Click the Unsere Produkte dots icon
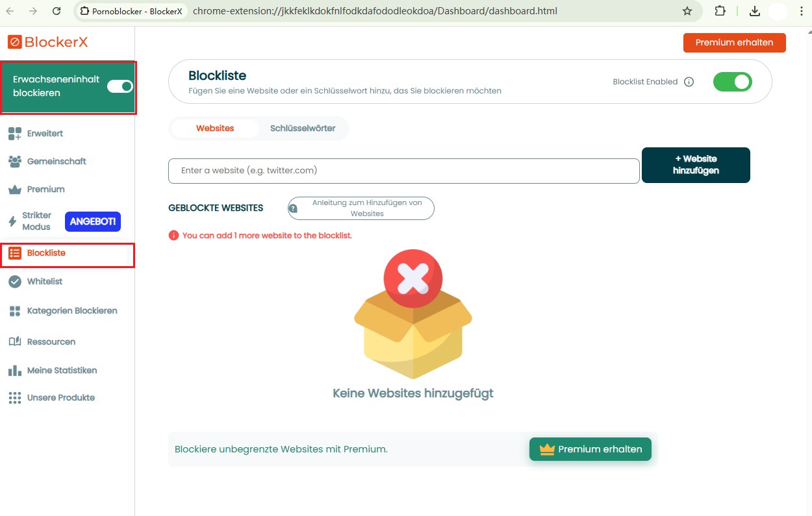This screenshot has width=812, height=516. (x=15, y=398)
